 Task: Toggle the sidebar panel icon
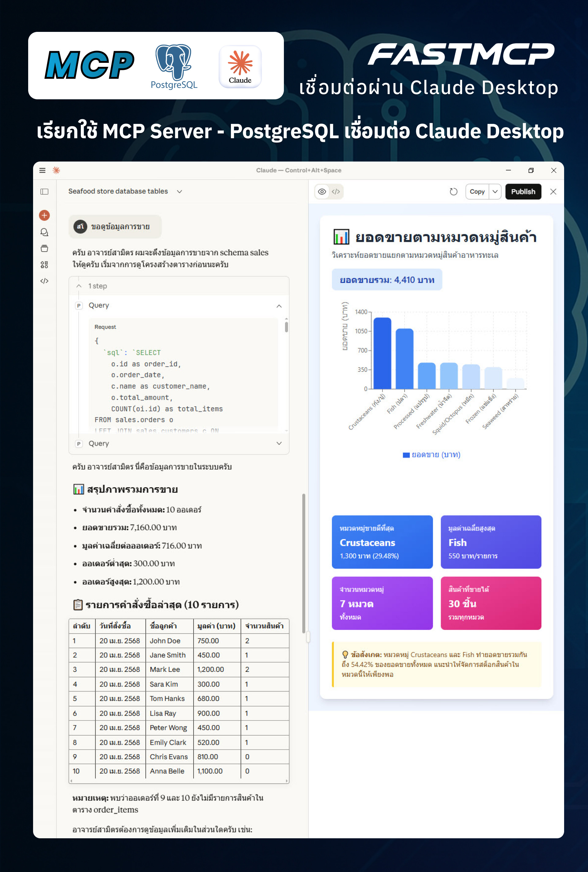coord(44,192)
